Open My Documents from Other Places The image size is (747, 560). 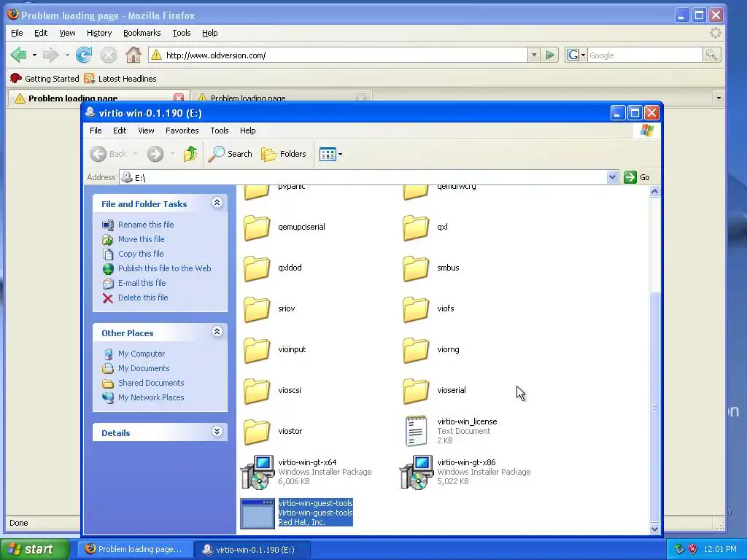(x=144, y=368)
